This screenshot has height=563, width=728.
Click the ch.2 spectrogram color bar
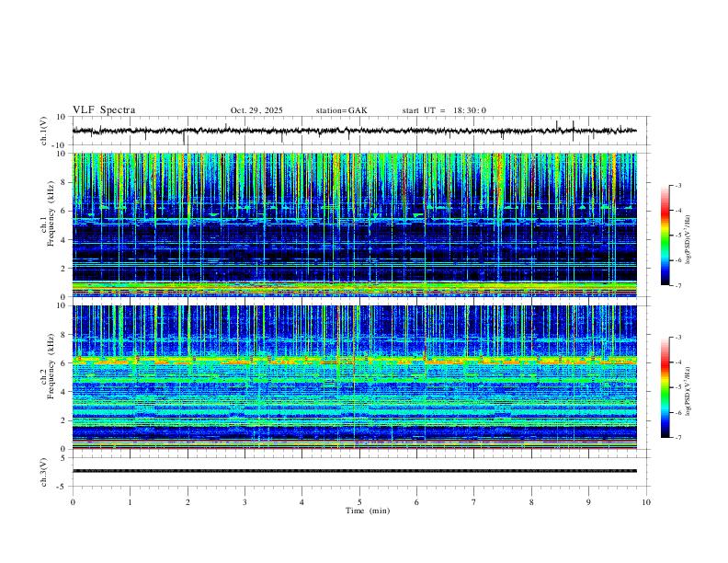pyautogui.click(x=665, y=387)
